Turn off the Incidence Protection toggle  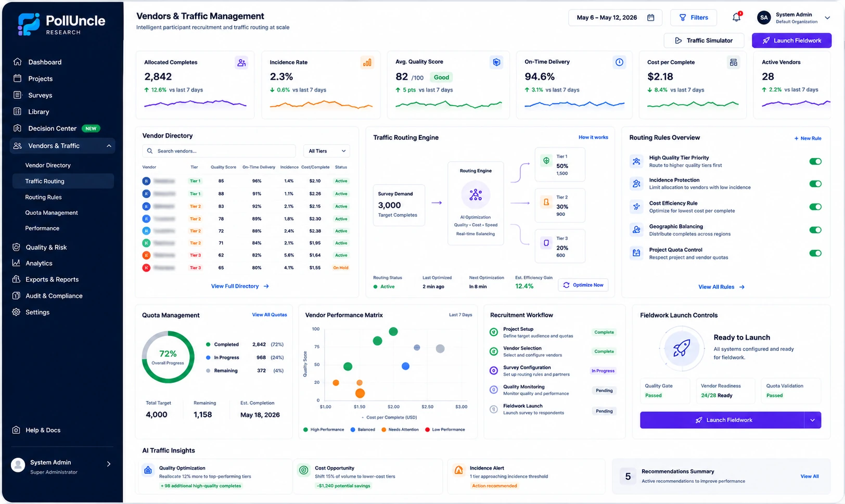pyautogui.click(x=815, y=184)
